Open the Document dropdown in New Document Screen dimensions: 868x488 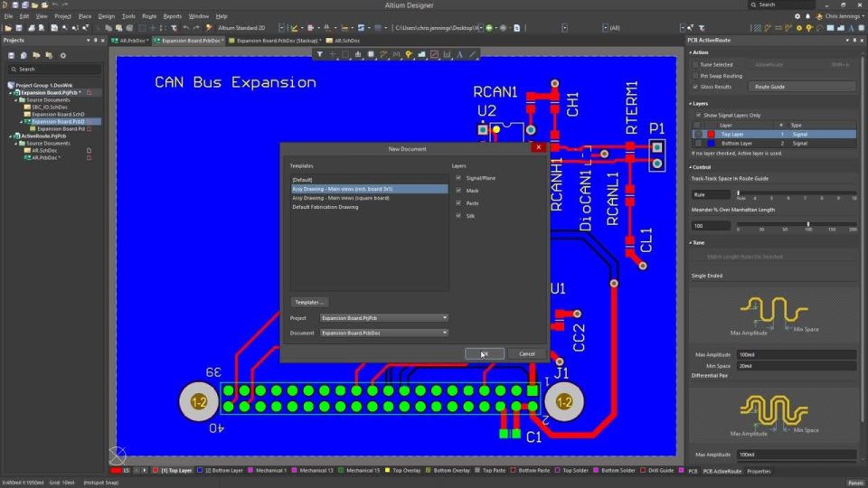[384, 333]
